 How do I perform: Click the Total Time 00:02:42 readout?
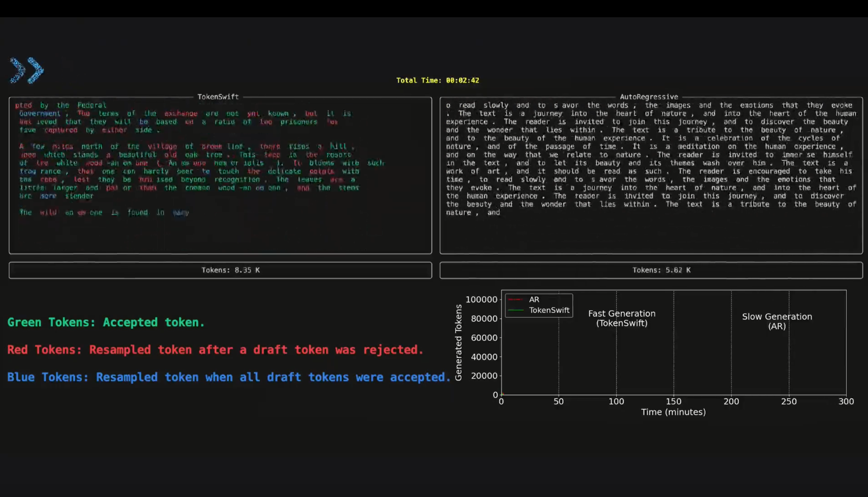point(438,80)
